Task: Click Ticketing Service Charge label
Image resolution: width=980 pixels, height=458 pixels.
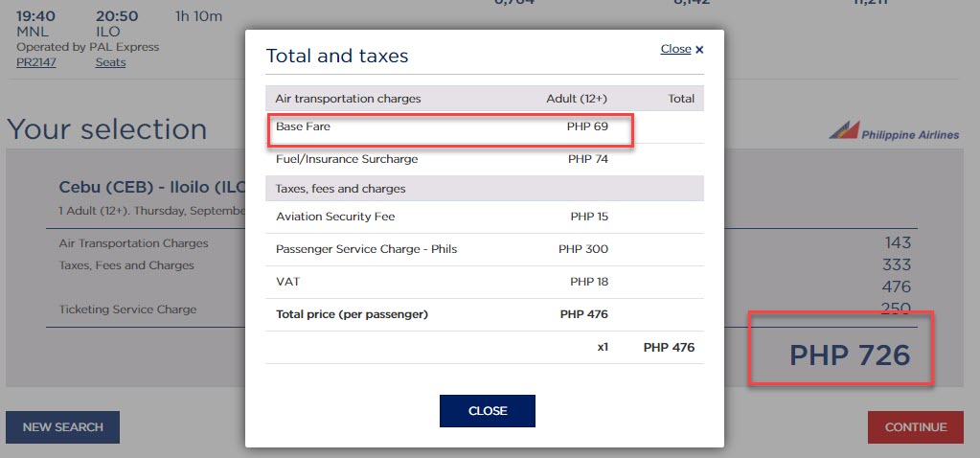Action: (127, 309)
